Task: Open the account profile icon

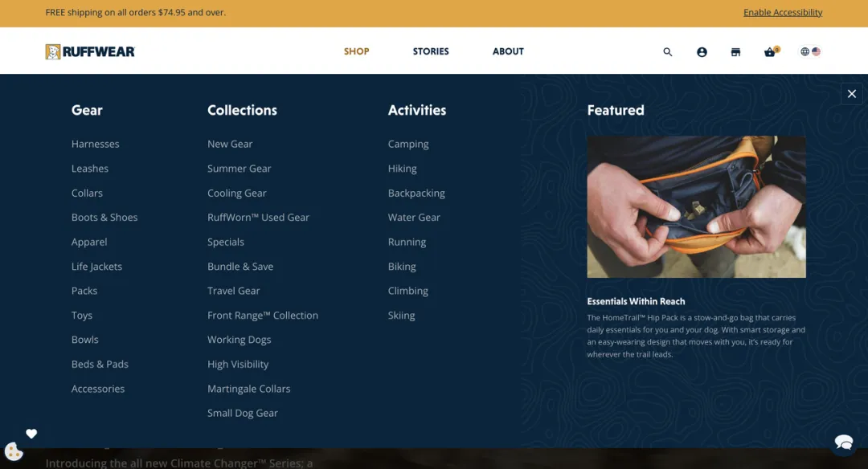Action: tap(702, 51)
